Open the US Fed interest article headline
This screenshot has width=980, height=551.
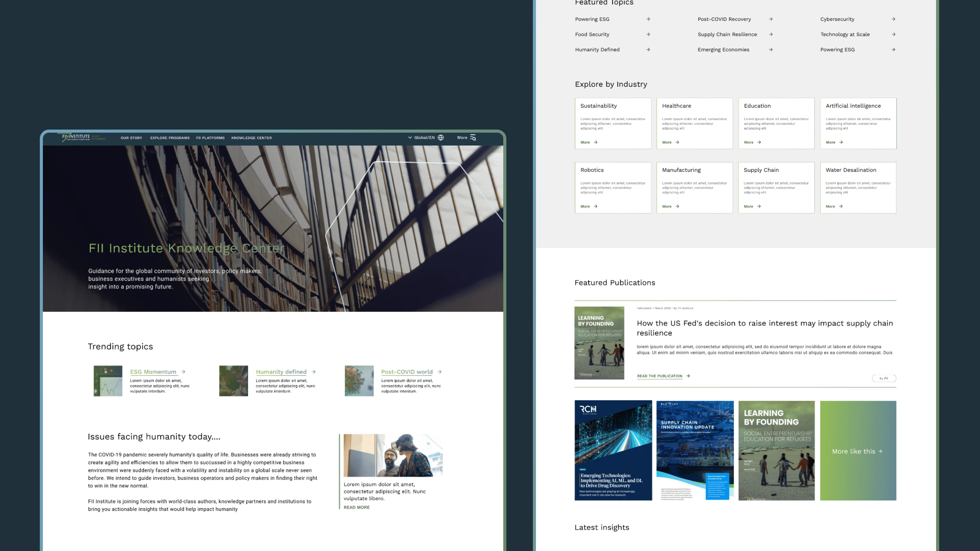point(765,328)
